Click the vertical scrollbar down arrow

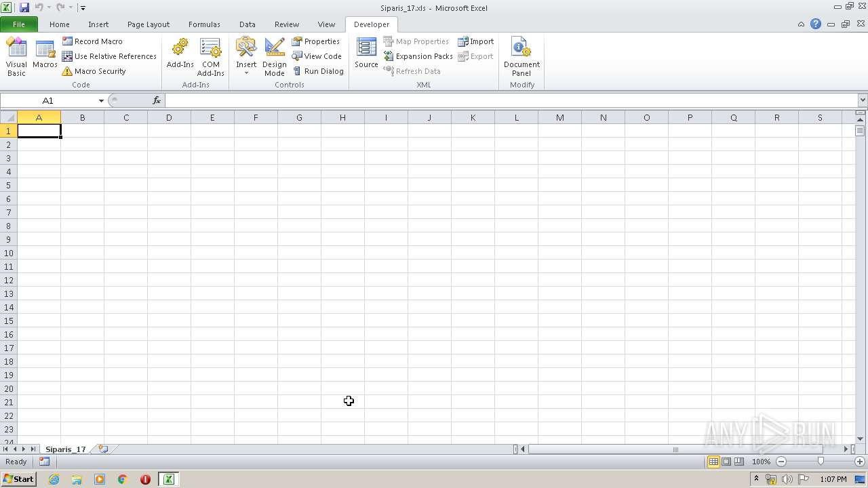[861, 439]
